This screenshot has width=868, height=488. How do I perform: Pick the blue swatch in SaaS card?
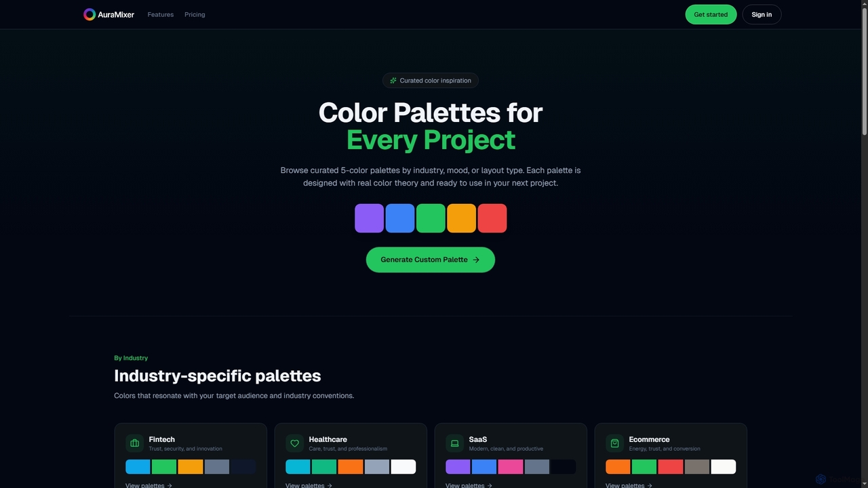coord(484,466)
